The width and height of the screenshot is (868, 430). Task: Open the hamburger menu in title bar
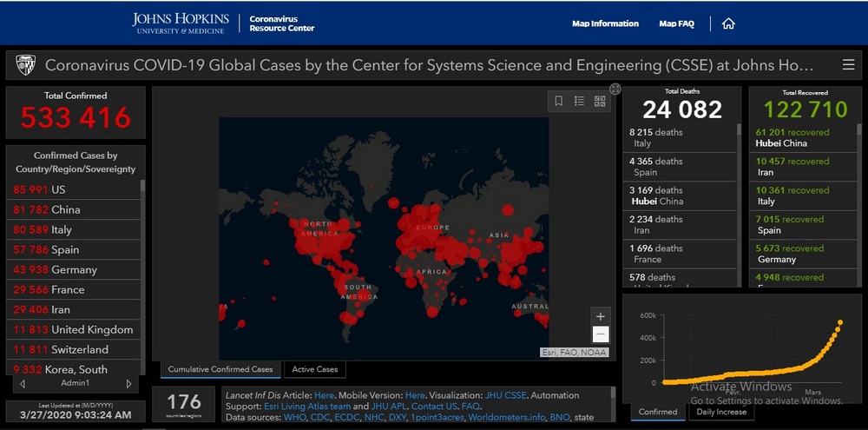click(x=848, y=65)
